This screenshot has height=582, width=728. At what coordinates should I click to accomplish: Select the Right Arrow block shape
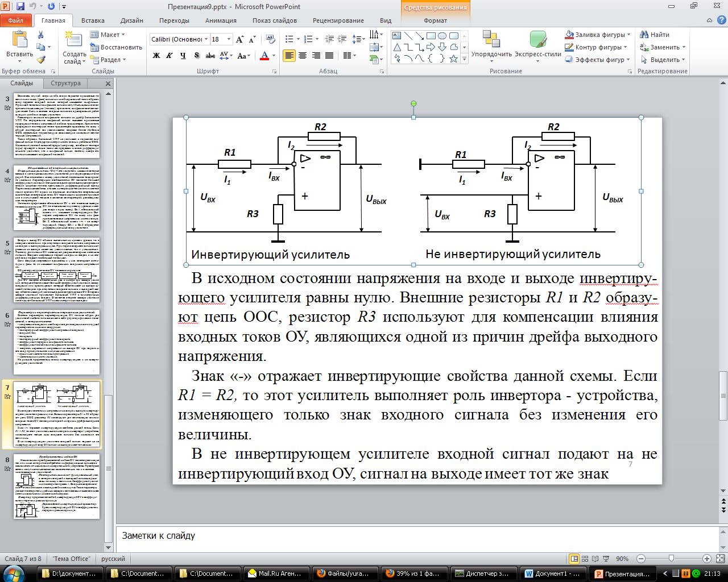(x=431, y=47)
